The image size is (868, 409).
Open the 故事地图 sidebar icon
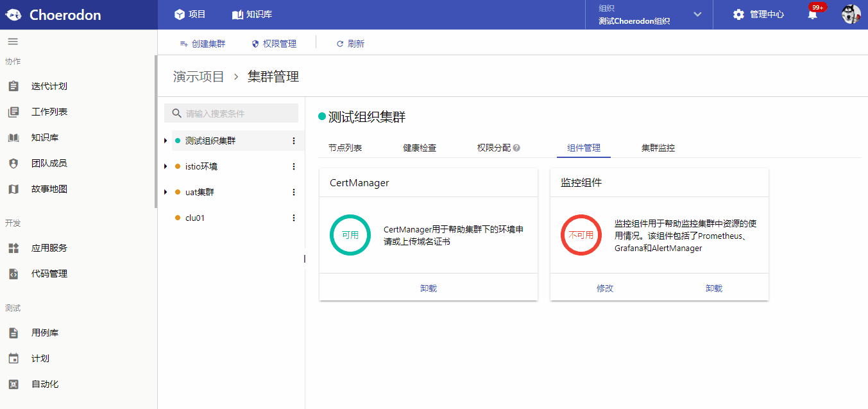(14, 188)
